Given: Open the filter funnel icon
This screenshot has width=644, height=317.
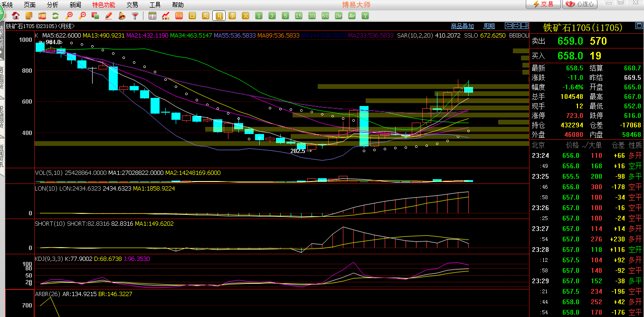Looking at the screenshot, I should [x=135, y=16].
